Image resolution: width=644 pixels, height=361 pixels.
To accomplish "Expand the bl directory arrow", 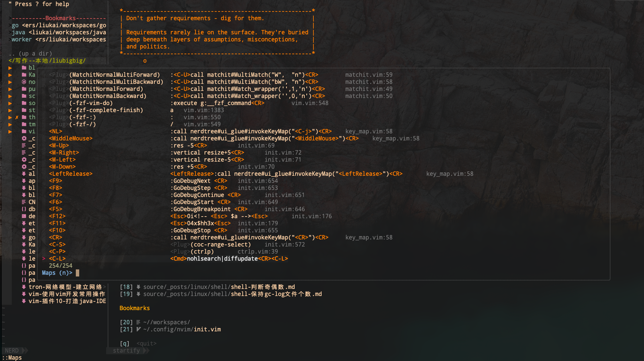I will 10,68.
